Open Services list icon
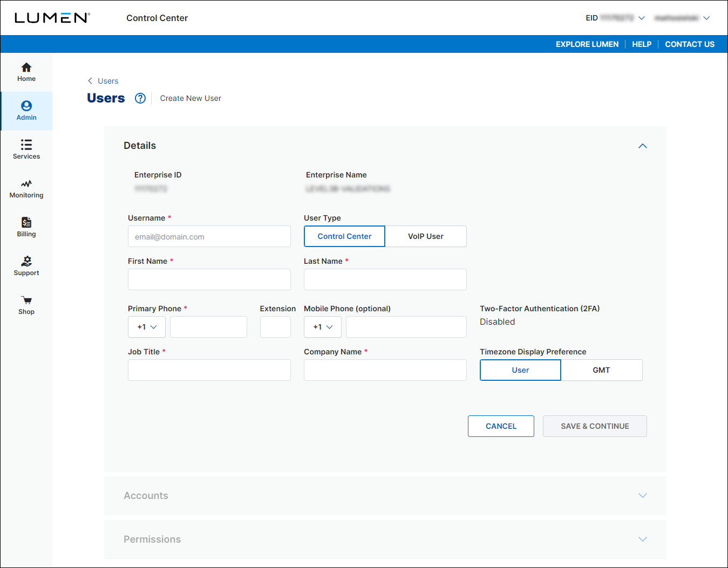 coord(26,145)
